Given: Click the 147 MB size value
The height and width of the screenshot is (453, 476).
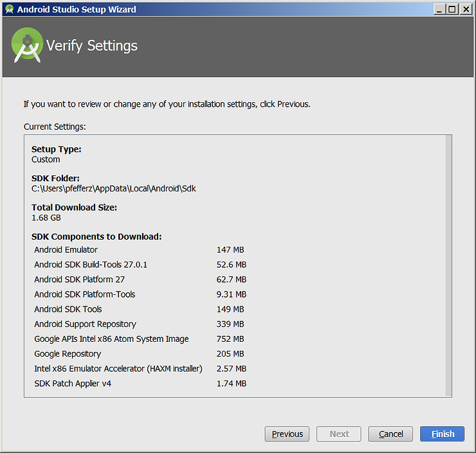Looking at the screenshot, I should pyautogui.click(x=230, y=249).
